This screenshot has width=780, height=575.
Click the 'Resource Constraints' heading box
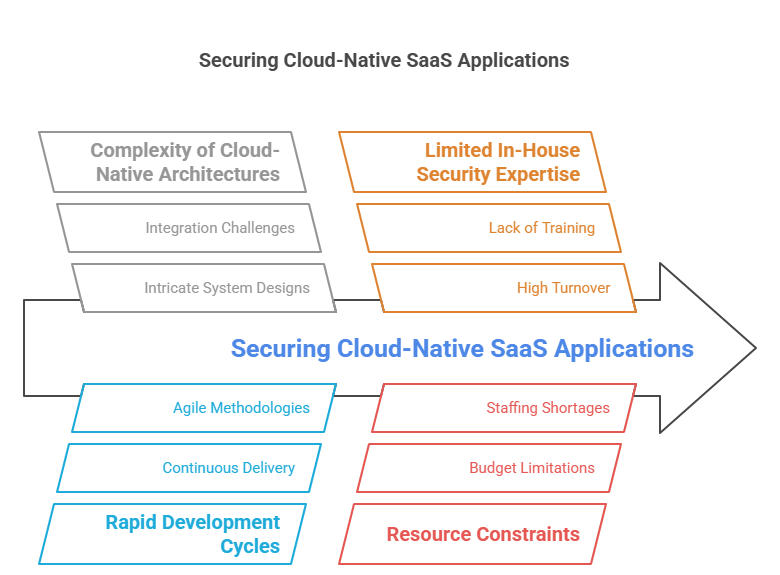472,534
